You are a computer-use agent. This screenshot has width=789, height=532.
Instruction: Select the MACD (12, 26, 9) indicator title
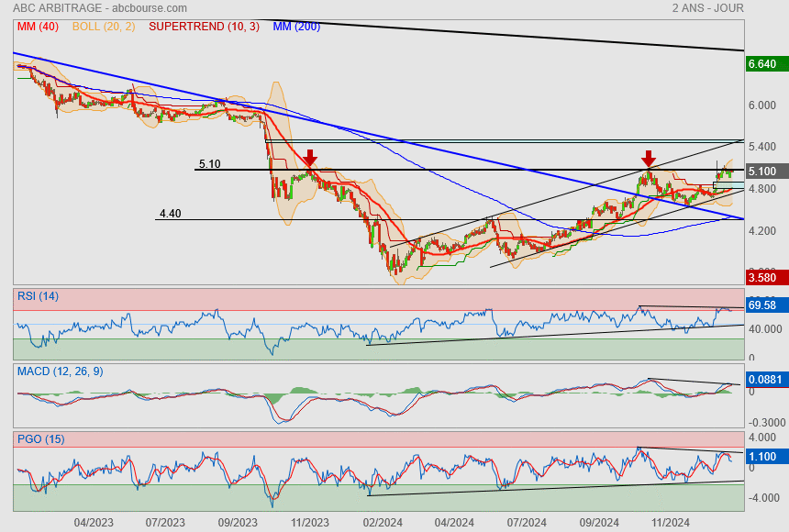(61, 371)
